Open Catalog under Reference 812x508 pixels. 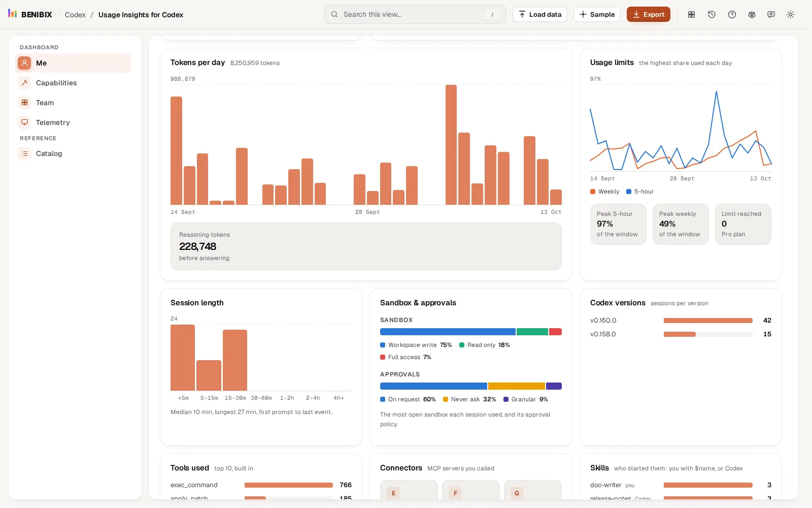73,153
